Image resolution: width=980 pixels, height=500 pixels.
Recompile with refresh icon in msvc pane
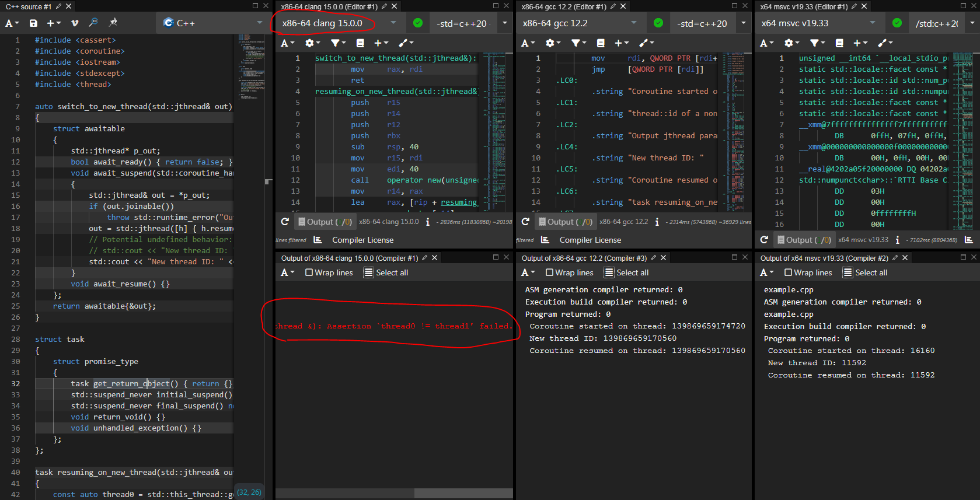coord(764,240)
